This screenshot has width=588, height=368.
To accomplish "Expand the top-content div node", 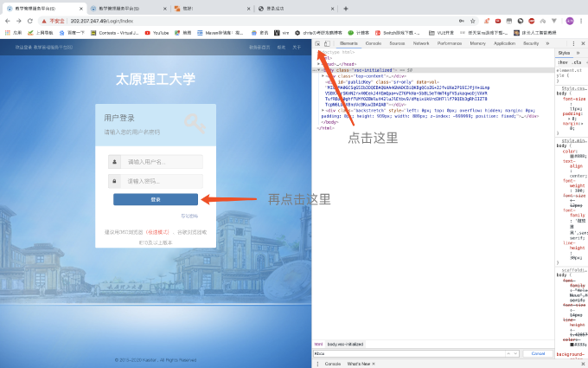I will [323, 76].
